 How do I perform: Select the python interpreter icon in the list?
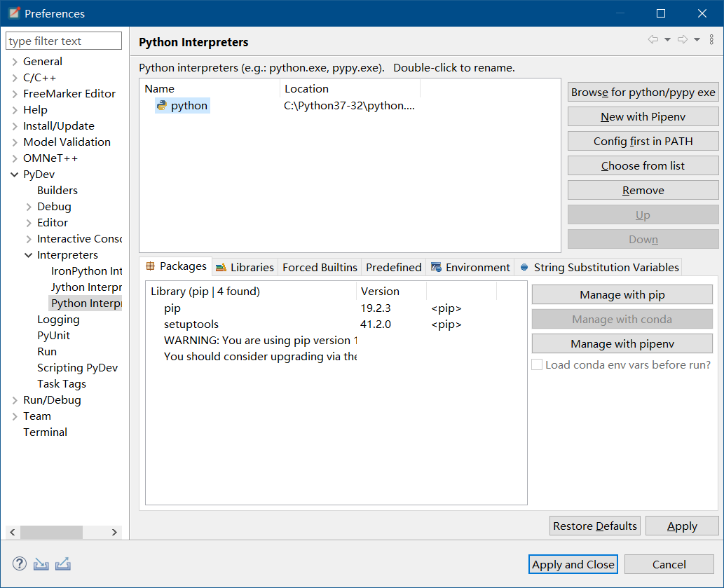click(x=162, y=106)
